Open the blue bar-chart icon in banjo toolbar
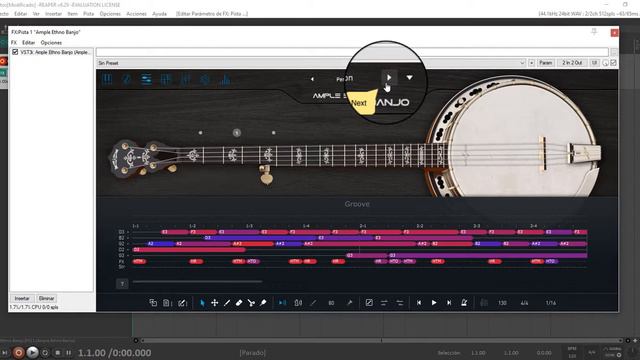Viewport: 640px width, 360px height. [224, 79]
